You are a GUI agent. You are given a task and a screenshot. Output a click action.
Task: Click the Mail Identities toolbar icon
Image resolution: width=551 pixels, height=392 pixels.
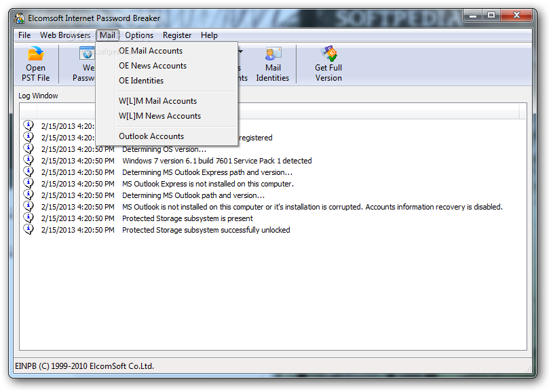[x=273, y=54]
